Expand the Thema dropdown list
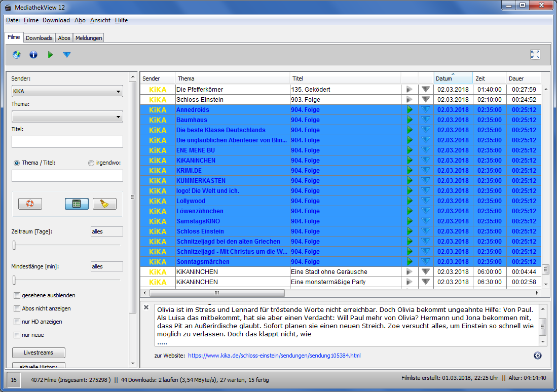The width and height of the screenshot is (557, 392). coord(67,117)
